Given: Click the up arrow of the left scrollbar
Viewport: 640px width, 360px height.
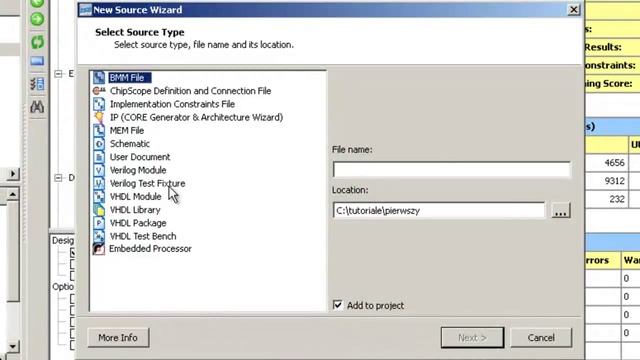Looking at the screenshot, I should (13, 194).
